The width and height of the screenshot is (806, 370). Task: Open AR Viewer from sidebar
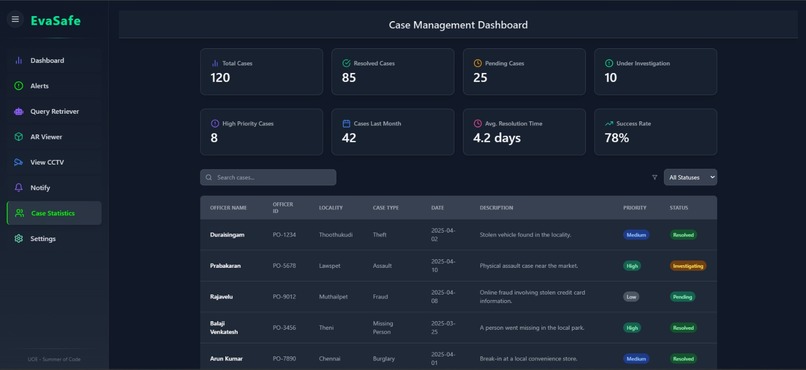pyautogui.click(x=54, y=137)
